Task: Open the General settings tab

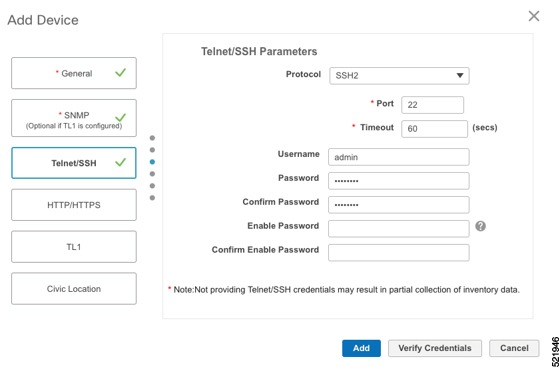Action: (74, 73)
